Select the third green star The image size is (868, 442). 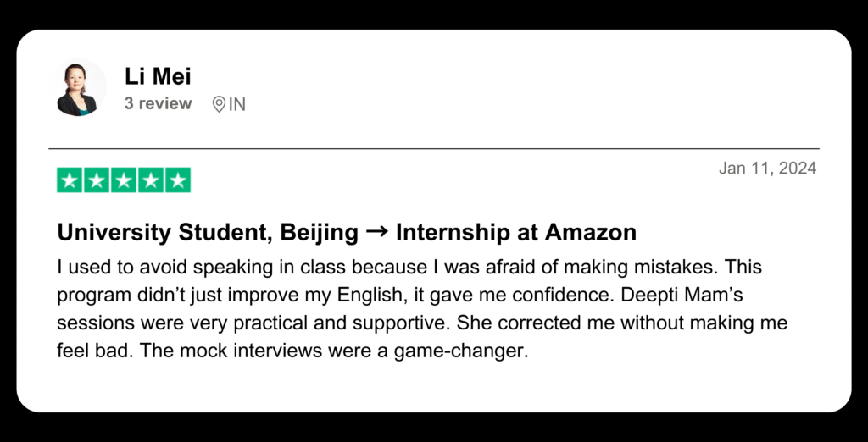click(124, 180)
